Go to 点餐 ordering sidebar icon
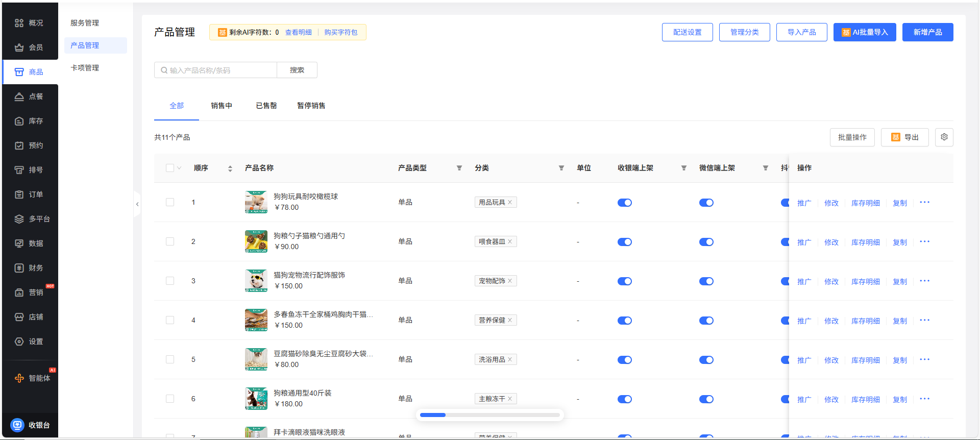The image size is (980, 440). (19, 96)
